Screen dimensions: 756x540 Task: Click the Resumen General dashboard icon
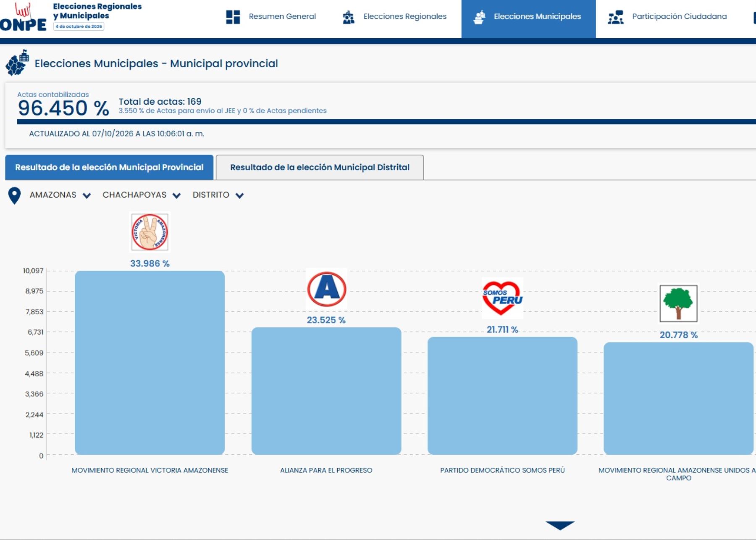[233, 17]
